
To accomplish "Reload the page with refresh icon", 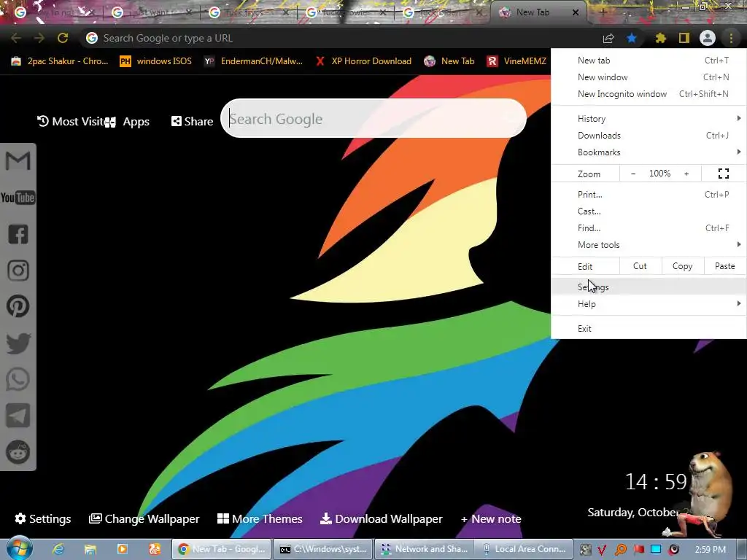I will click(x=63, y=38).
